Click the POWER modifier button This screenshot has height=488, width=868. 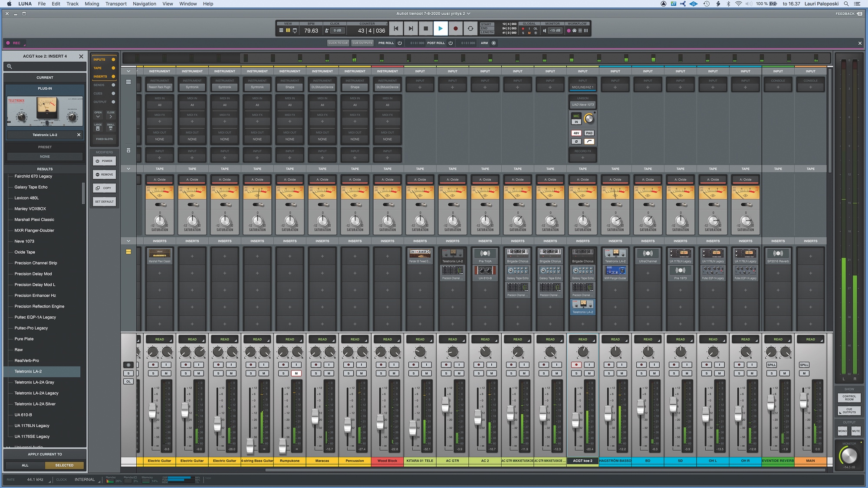coord(104,161)
